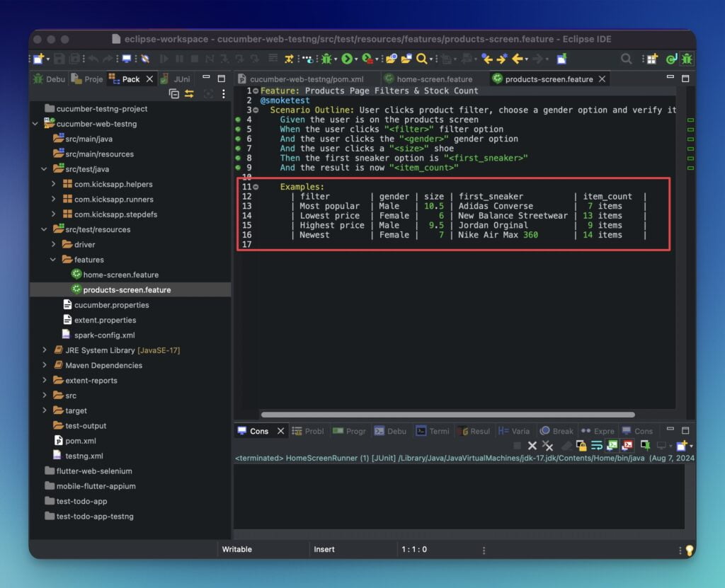
Task: Open the Terminal tab in bottom panel
Action: (x=433, y=432)
